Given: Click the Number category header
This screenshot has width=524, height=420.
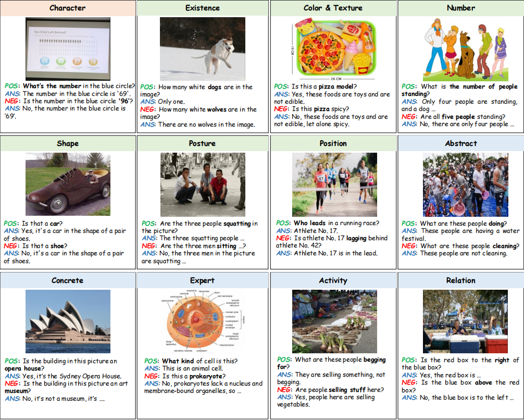Looking at the screenshot, I should [461, 8].
